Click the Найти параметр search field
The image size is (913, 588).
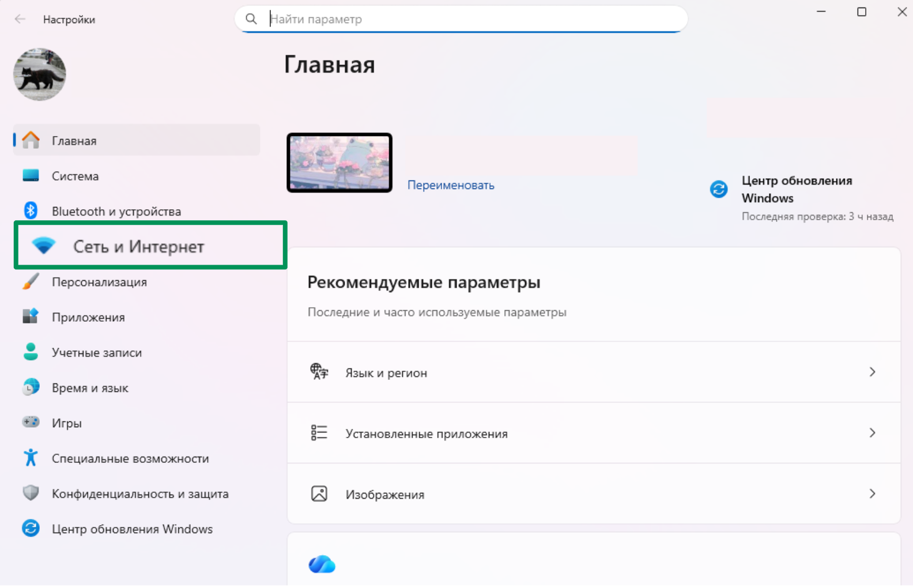pos(461,19)
